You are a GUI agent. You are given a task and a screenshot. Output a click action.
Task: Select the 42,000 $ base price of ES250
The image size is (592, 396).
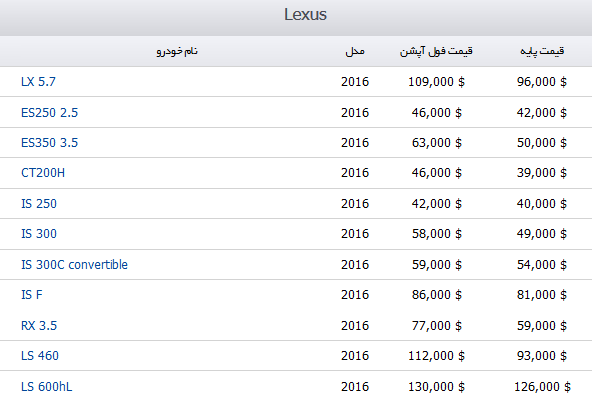point(542,113)
